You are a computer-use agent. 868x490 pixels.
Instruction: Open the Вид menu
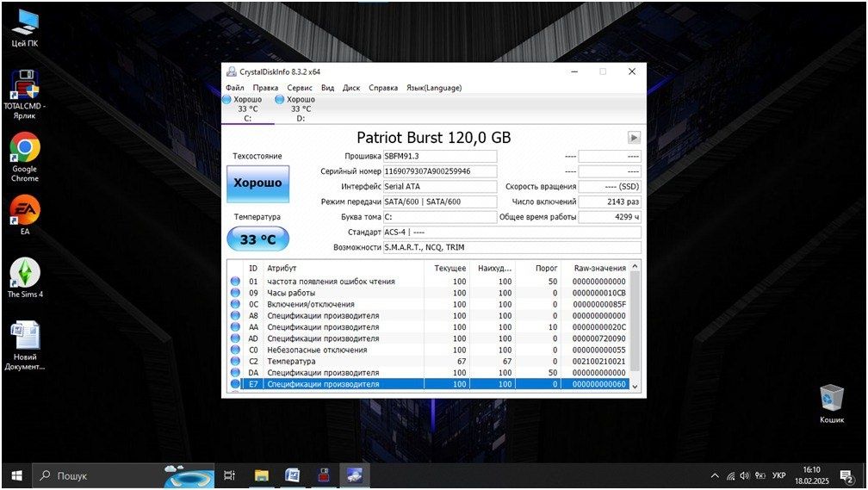click(x=328, y=88)
